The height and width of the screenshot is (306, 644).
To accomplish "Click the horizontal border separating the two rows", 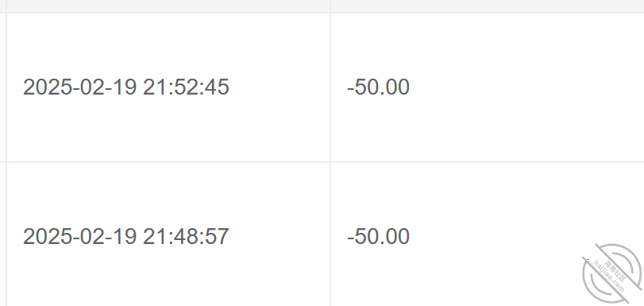I will [322, 162].
